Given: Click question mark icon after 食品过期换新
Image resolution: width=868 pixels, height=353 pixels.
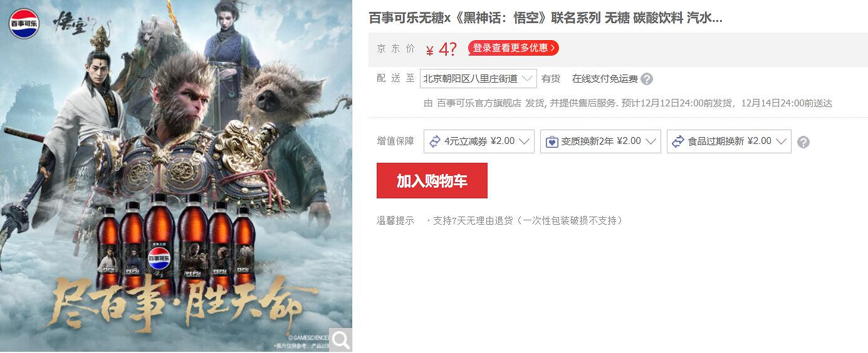Looking at the screenshot, I should pos(803,142).
